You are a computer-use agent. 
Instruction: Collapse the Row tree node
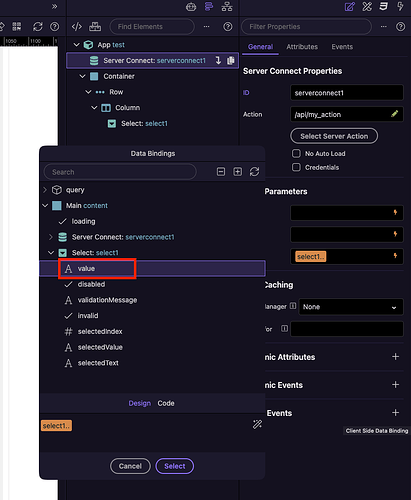tap(88, 92)
